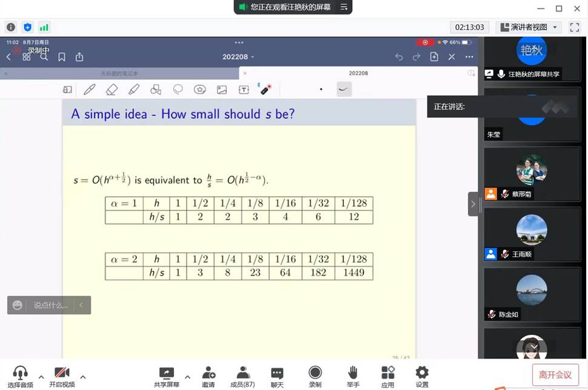This screenshot has width=588, height=390.
Task: Toggle the Select Audio headphone button
Action: pos(20,376)
